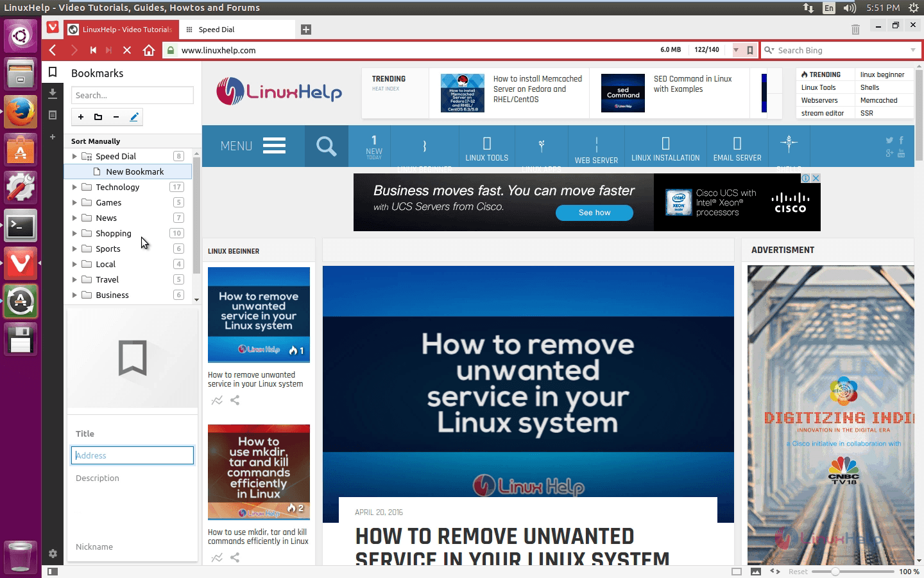This screenshot has width=924, height=578.
Task: Open the Vivaldi menu icon
Action: (53, 28)
